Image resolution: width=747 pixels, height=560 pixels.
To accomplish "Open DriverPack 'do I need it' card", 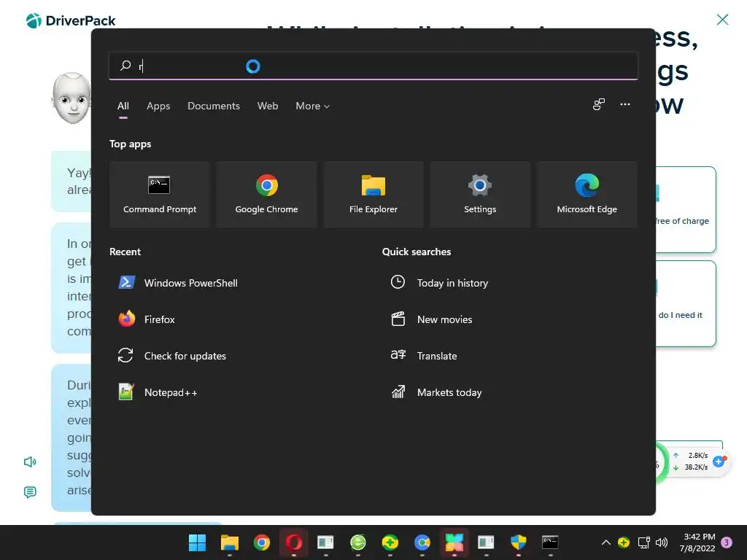I will 686,304.
